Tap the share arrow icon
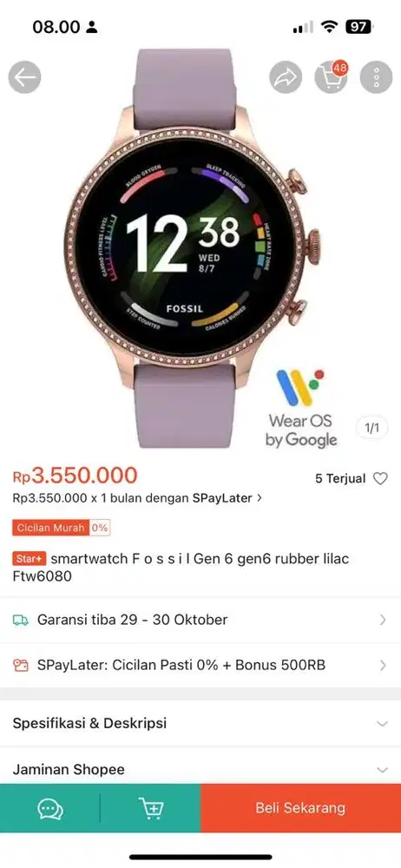Image resolution: width=401 pixels, height=868 pixels. 286,77
